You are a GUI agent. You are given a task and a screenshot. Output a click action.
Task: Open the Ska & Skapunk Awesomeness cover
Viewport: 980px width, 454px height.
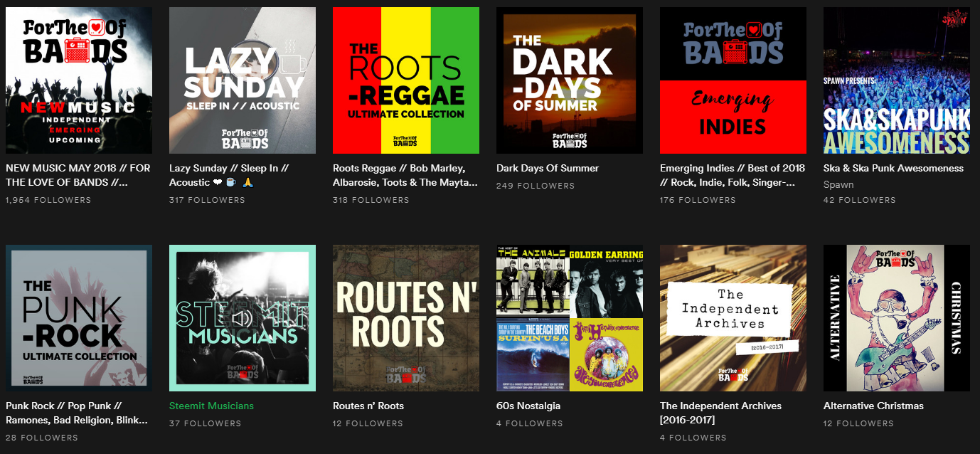(x=897, y=80)
